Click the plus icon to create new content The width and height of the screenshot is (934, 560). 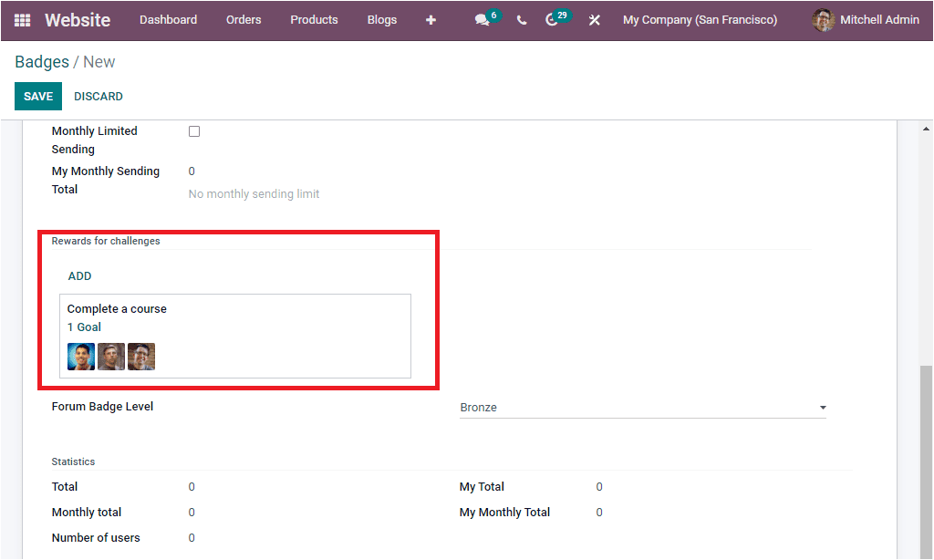[x=431, y=19]
